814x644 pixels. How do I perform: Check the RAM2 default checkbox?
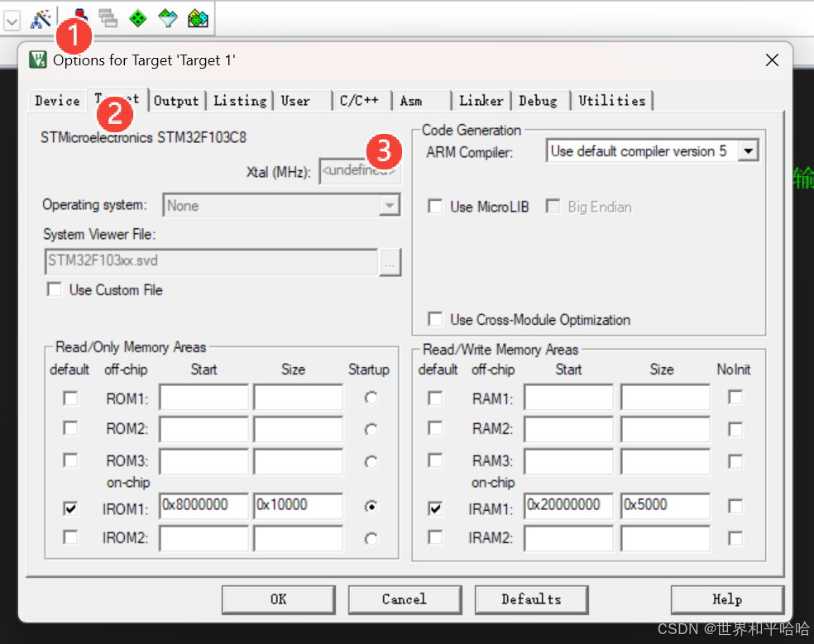(x=435, y=428)
